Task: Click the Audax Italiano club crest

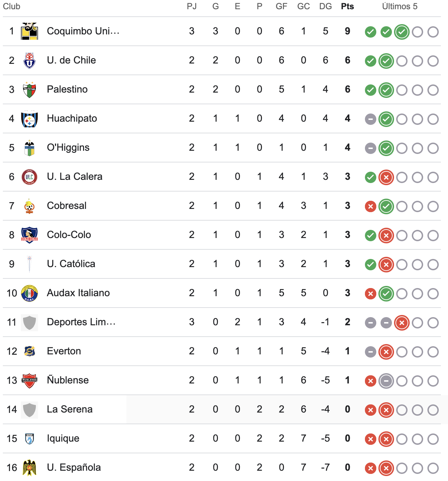Action: pos(29,293)
